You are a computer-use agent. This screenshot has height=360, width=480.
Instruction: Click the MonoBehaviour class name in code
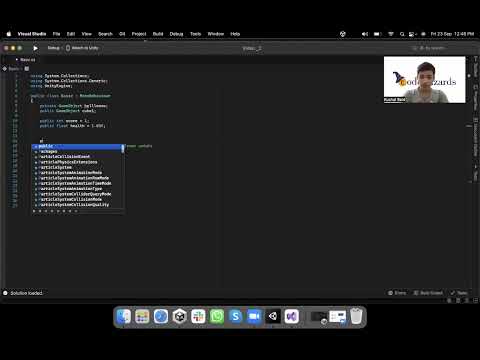tap(95, 96)
